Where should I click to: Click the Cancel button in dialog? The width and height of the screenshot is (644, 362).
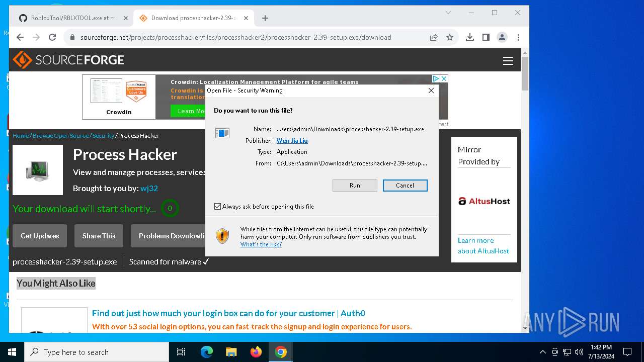coord(405,186)
